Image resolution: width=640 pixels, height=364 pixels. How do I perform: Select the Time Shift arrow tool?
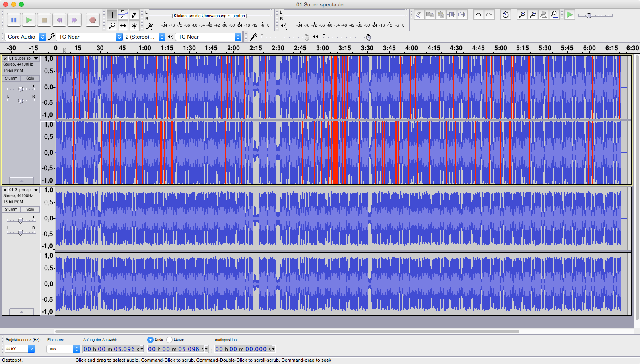(x=123, y=26)
